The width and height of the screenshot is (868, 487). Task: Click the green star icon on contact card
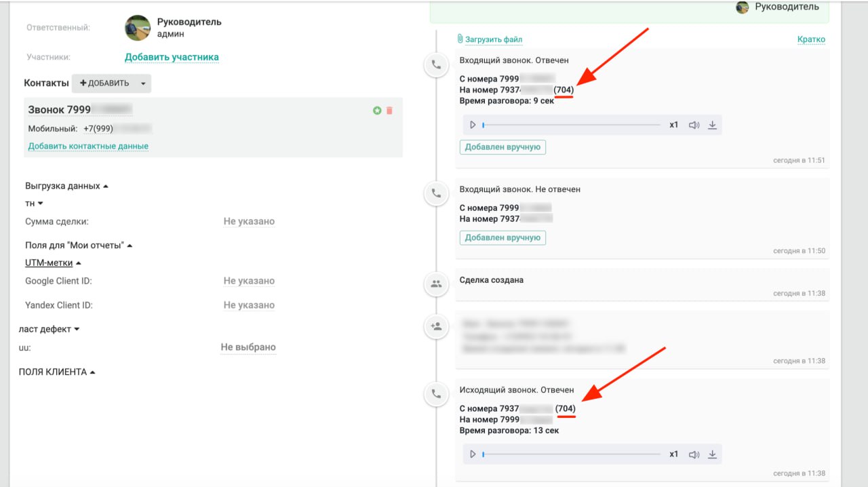click(x=377, y=111)
